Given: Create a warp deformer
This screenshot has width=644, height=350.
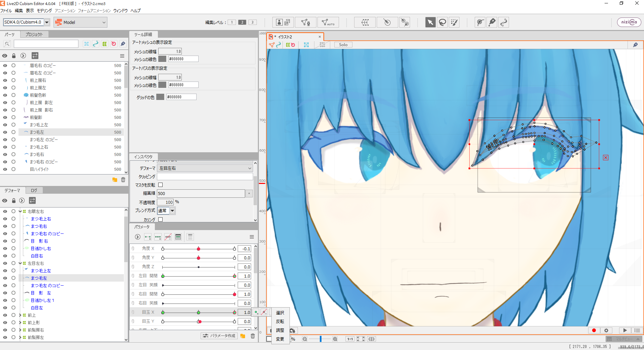Looking at the screenshot, I should click(x=365, y=22).
